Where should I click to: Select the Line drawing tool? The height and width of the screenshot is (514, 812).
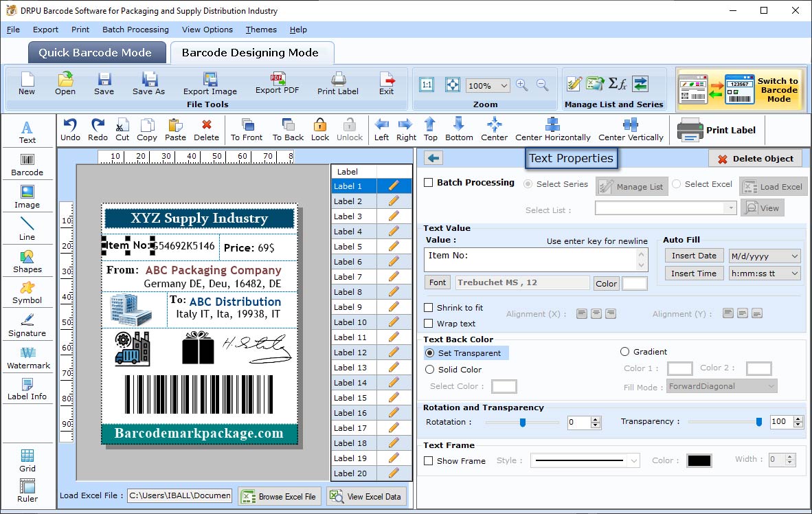pyautogui.click(x=27, y=229)
